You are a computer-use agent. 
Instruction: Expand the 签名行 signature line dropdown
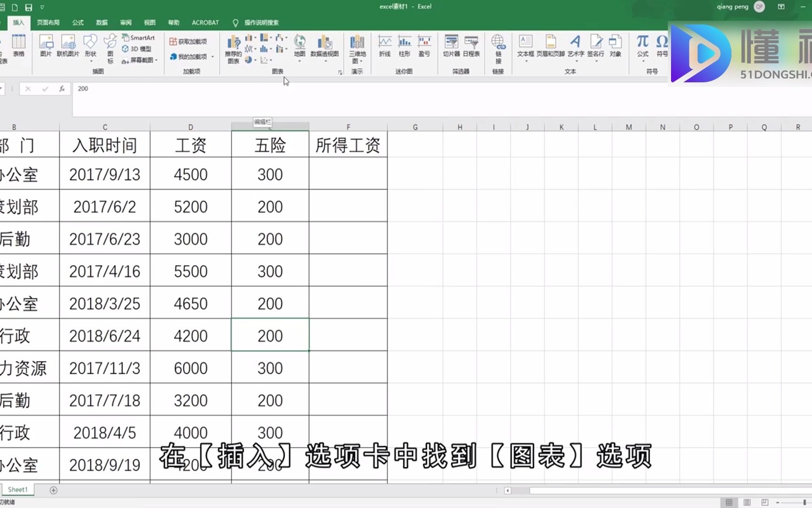click(x=596, y=61)
